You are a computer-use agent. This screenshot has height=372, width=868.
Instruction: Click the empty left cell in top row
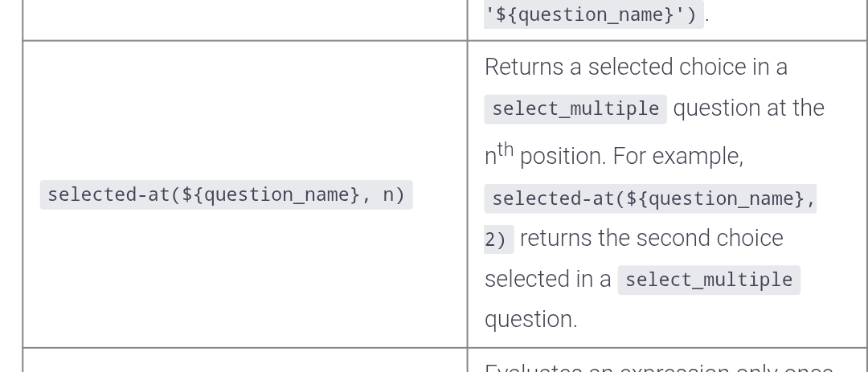[244, 19]
